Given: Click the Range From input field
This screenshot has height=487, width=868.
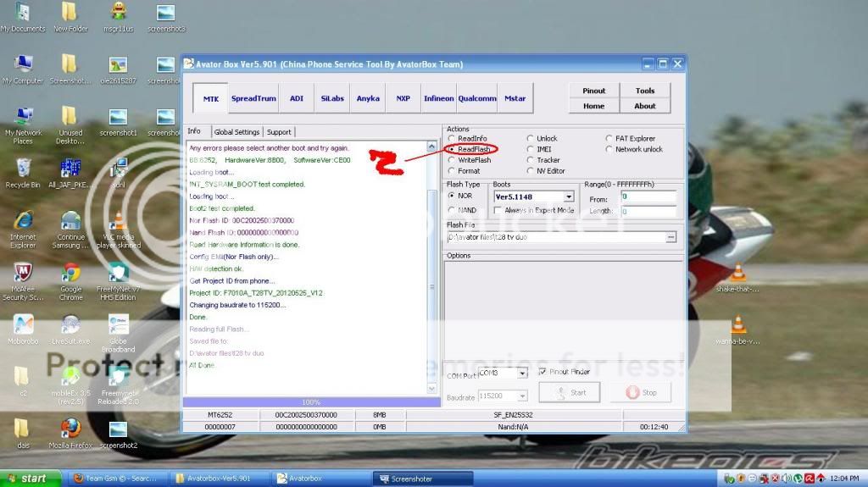Looking at the screenshot, I should (648, 196).
